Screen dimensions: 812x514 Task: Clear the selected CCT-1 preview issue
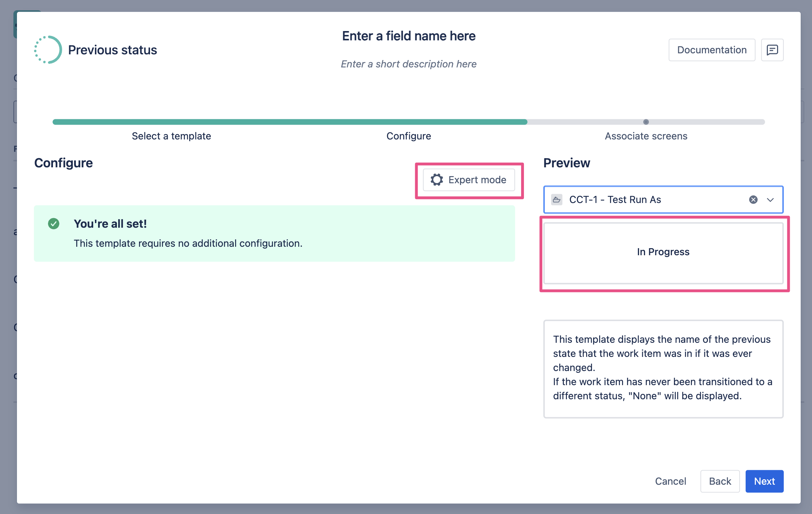(x=753, y=200)
